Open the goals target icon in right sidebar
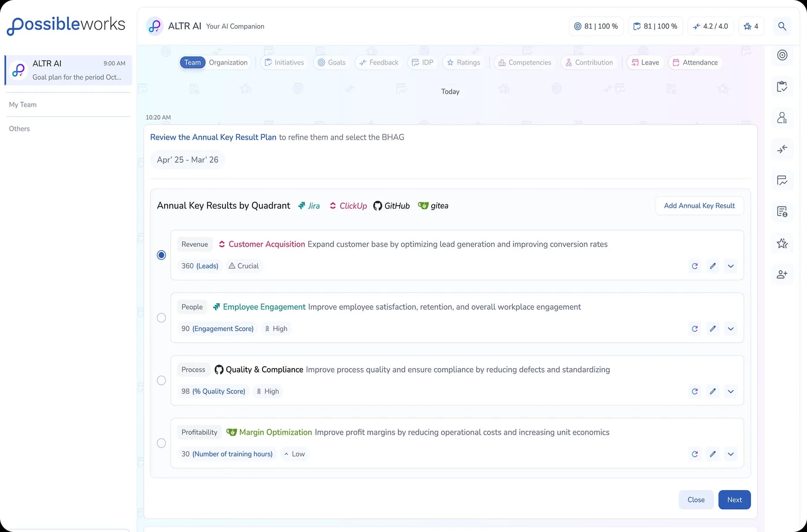The width and height of the screenshot is (807, 532). (782, 55)
